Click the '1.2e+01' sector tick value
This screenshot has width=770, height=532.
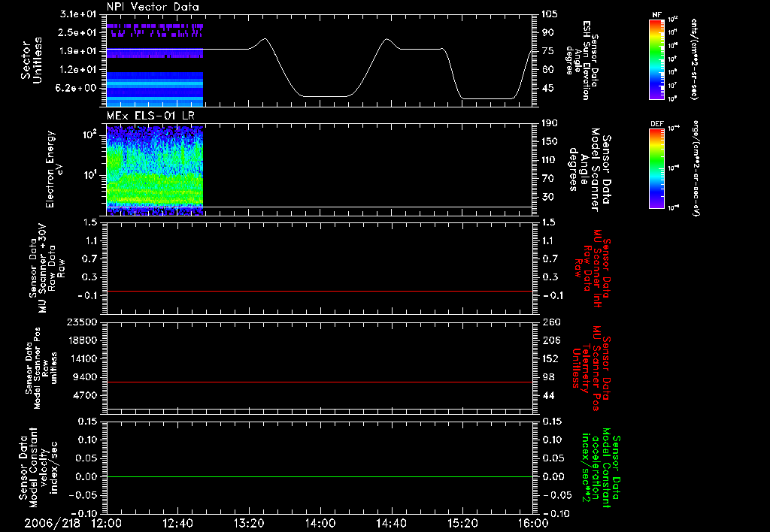(78, 70)
